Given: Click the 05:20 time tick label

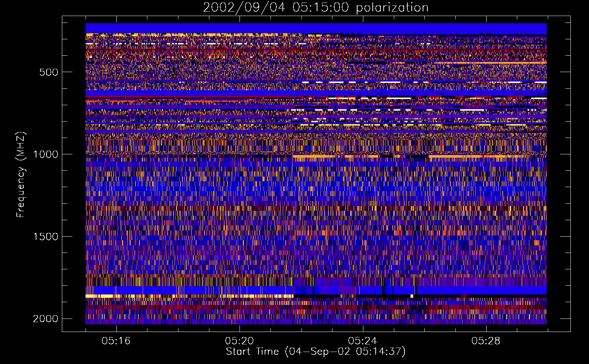Looking at the screenshot, I should coord(239,341).
